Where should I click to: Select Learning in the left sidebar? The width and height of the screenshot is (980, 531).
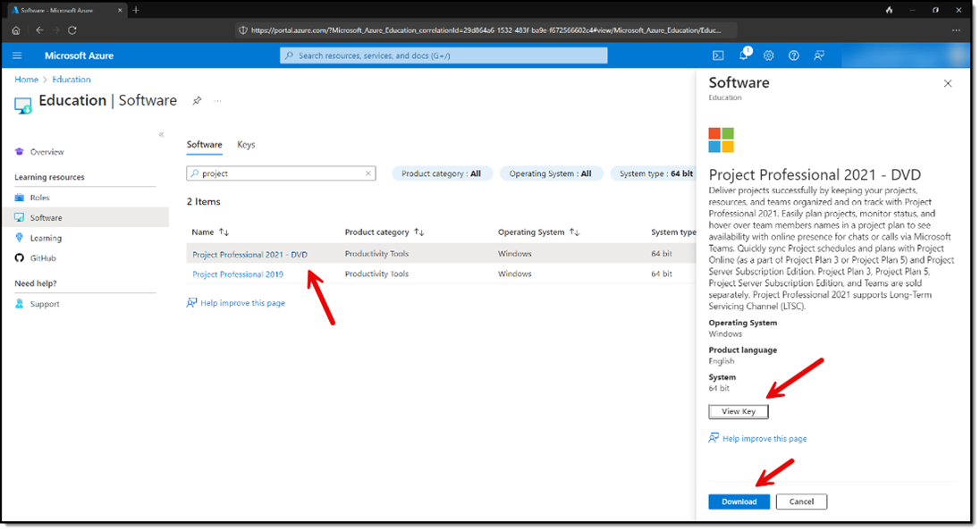tap(46, 238)
